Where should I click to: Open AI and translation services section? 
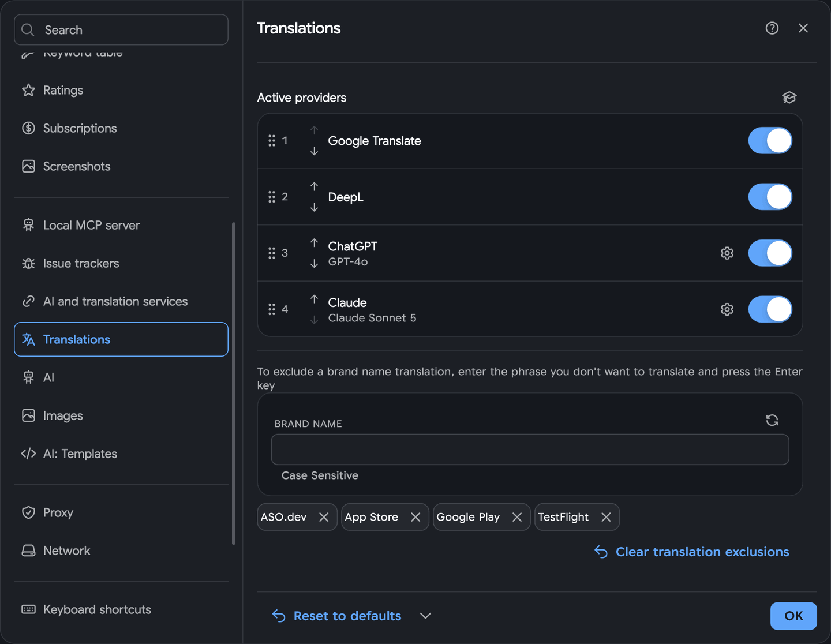[121, 301]
